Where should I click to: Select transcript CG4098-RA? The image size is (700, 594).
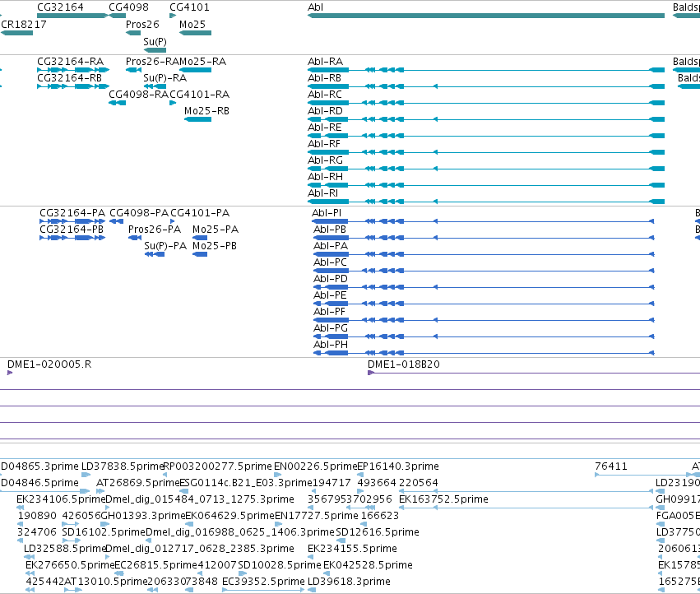click(x=138, y=95)
